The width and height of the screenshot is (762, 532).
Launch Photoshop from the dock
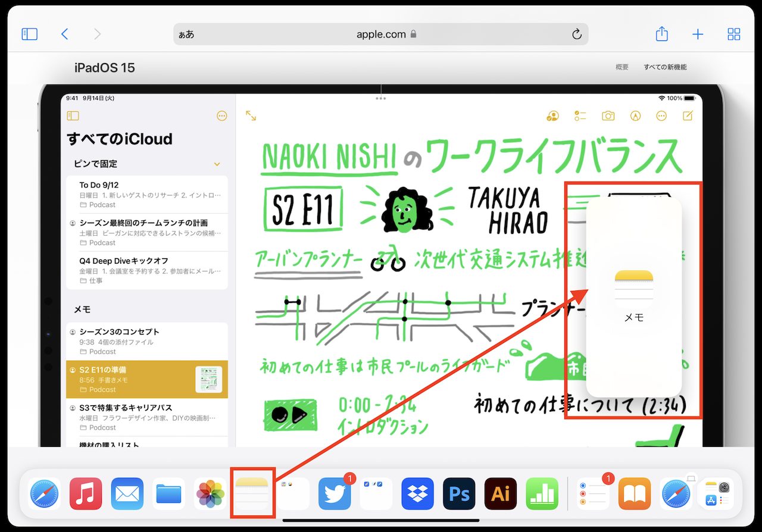click(x=459, y=494)
